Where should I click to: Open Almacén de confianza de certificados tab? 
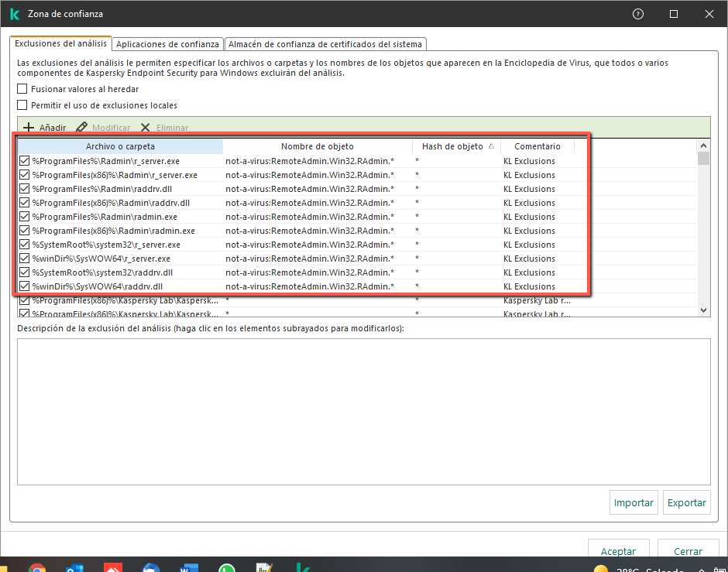coord(325,44)
